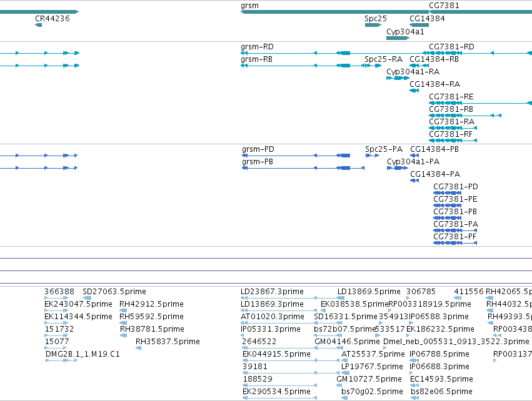Click protein CG7381-PD

pos(456,187)
